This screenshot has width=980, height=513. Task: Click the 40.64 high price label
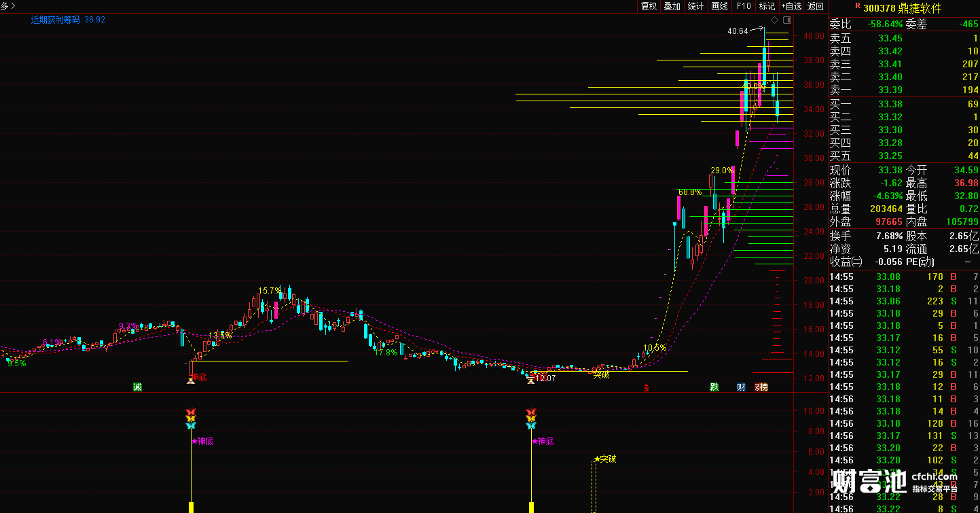click(737, 31)
